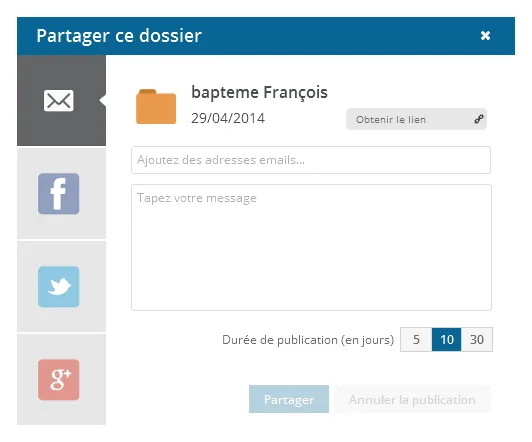Click into the Tapez votre message box
Viewport: 532px width, 442px height.
[x=311, y=247]
